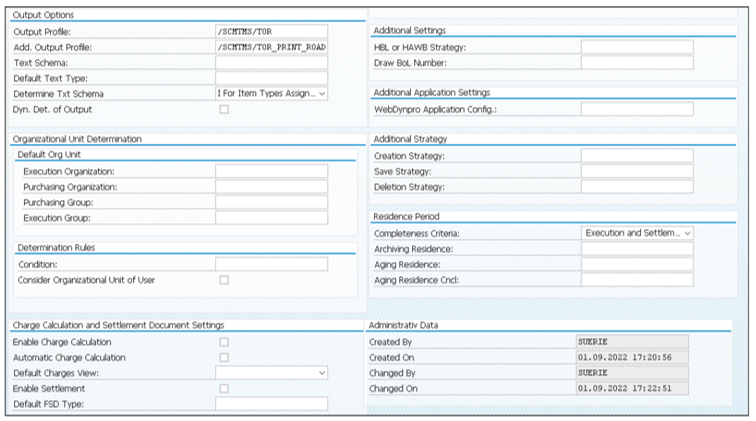Focus the Text Schema input field
Image resolution: width=756 pixels, height=421 pixels.
271,63
